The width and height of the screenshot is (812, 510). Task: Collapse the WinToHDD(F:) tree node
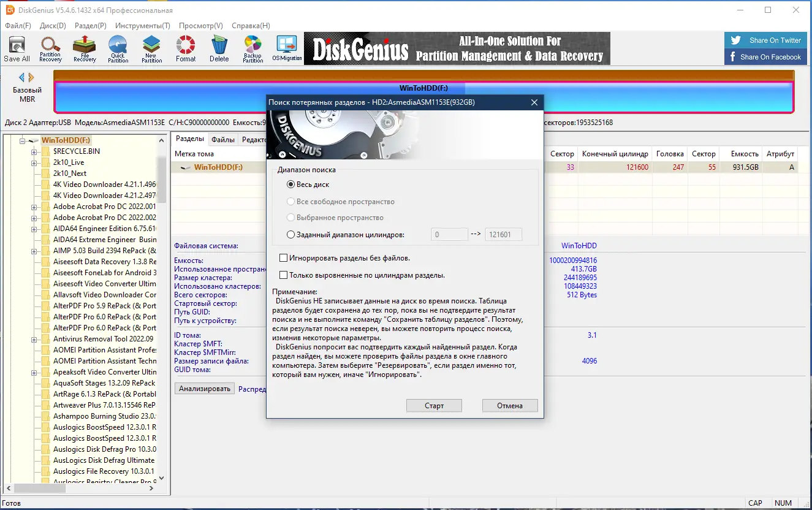23,140
